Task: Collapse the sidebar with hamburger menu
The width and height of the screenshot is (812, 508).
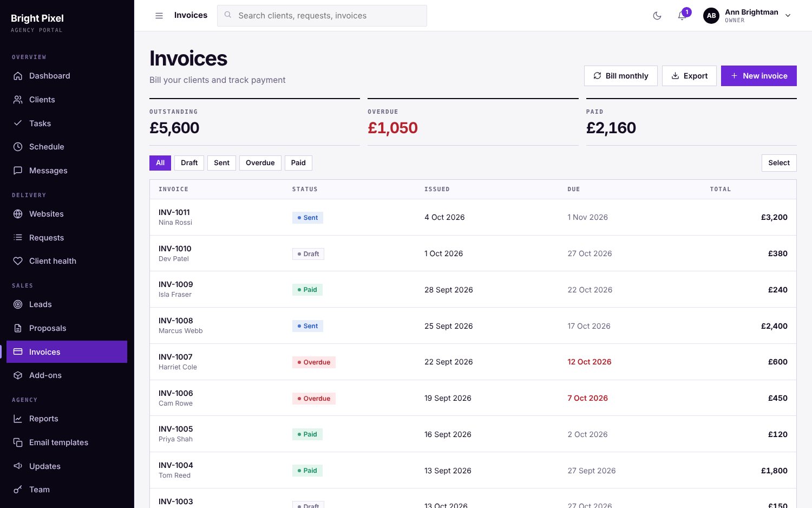Action: [159, 16]
